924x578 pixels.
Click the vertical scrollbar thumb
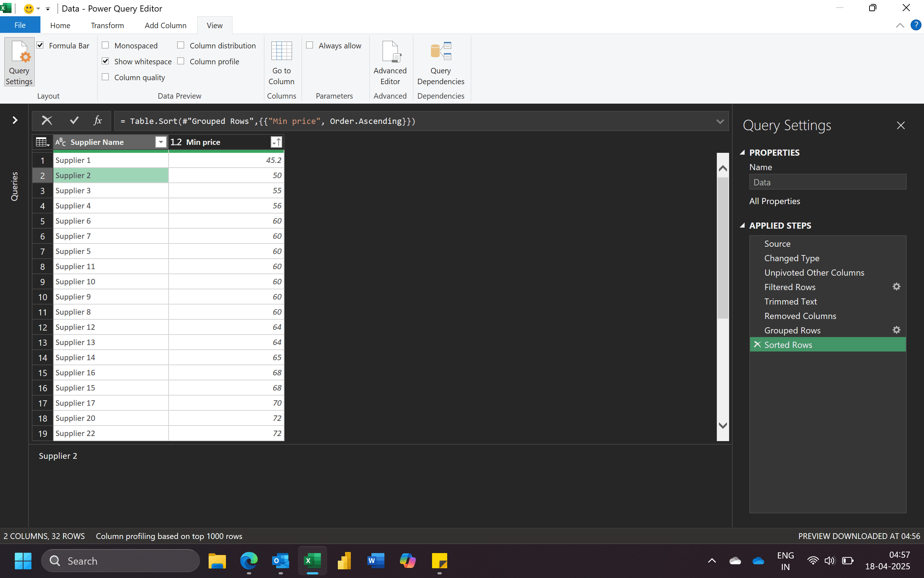coord(722,248)
